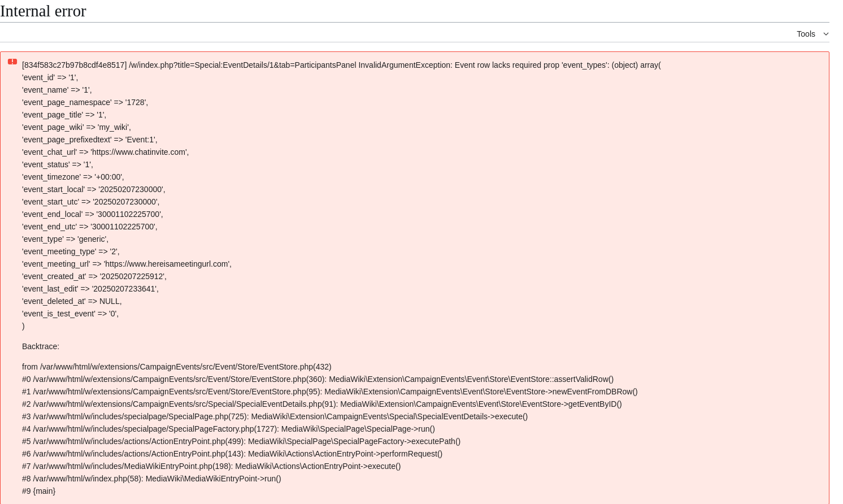Image resolution: width=843 pixels, height=504 pixels.
Task: Click the red error alert icon
Action: coord(12,62)
